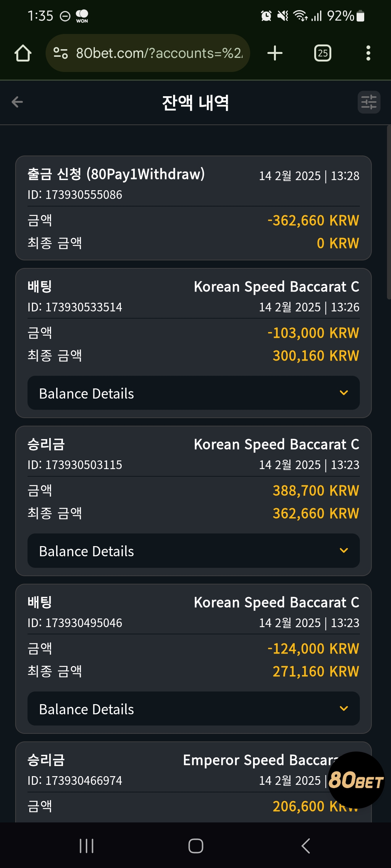Click the 80bet.com address bar URL
Viewport: 391px width, 868px height.
point(159,53)
